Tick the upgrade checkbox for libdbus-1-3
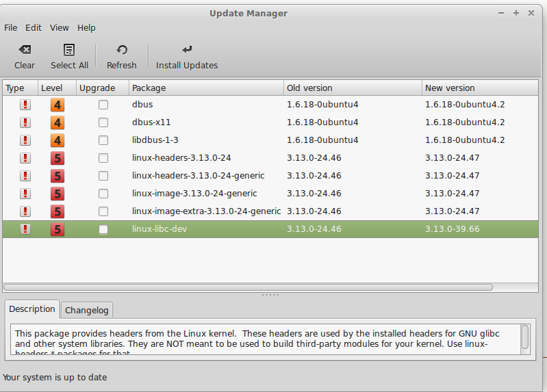 tap(103, 140)
